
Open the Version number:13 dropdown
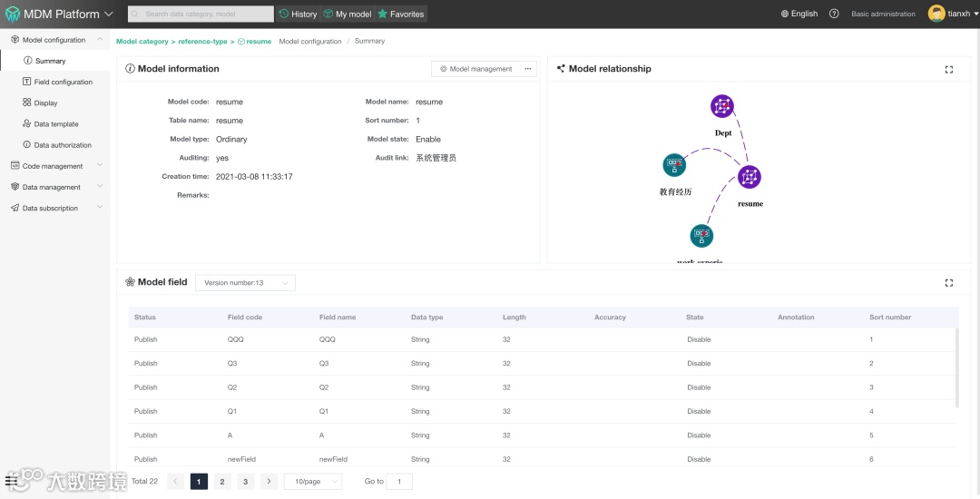pos(245,282)
